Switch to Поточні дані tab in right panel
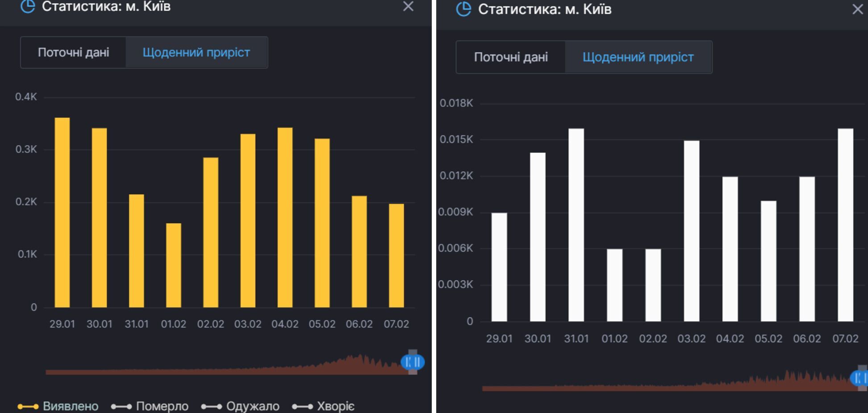Image resolution: width=868 pixels, height=413 pixels. pyautogui.click(x=510, y=57)
